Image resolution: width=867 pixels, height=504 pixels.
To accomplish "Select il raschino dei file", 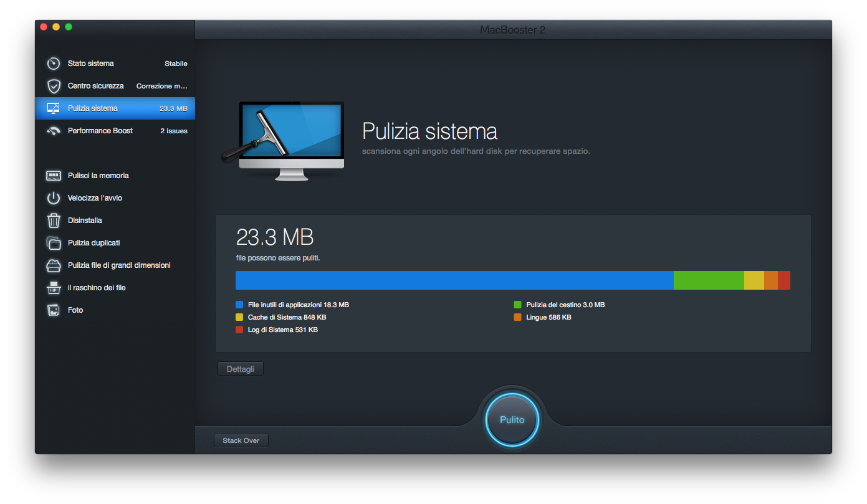I will [115, 288].
